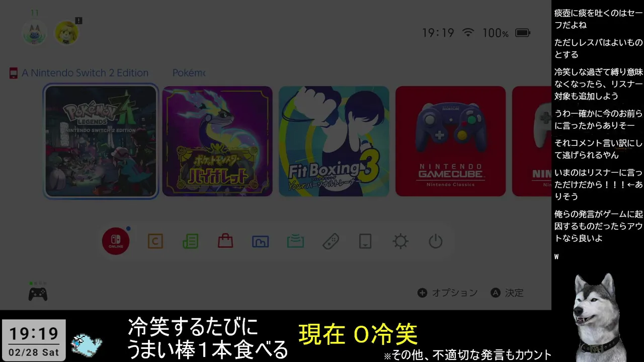Open Nintendo Switch Online from the bottom bar
644x362 pixels.
(x=116, y=241)
